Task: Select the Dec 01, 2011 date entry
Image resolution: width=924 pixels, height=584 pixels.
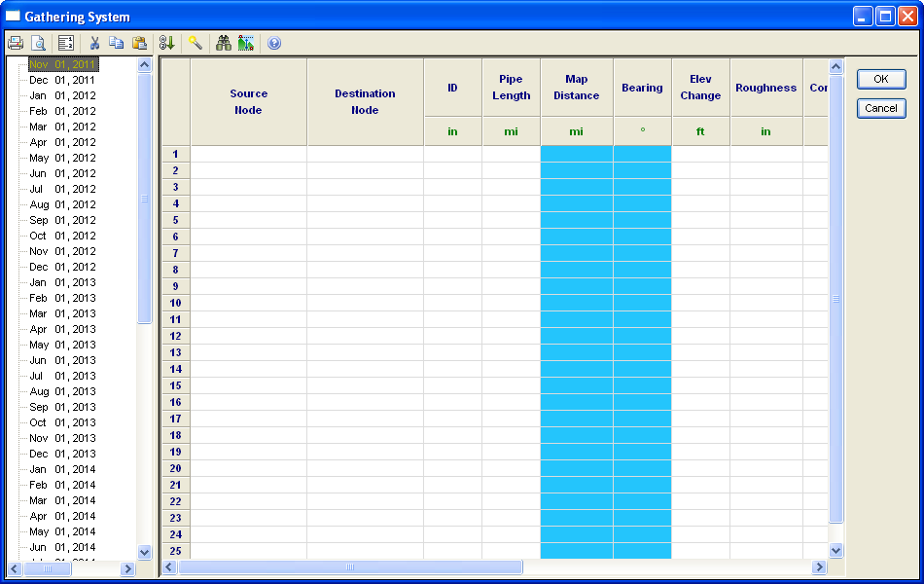Action: [x=62, y=80]
